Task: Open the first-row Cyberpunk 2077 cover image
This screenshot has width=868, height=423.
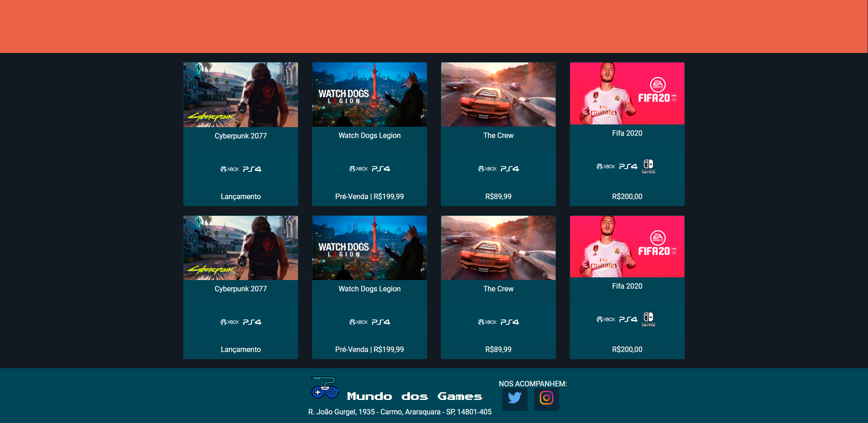Action: coord(241,95)
